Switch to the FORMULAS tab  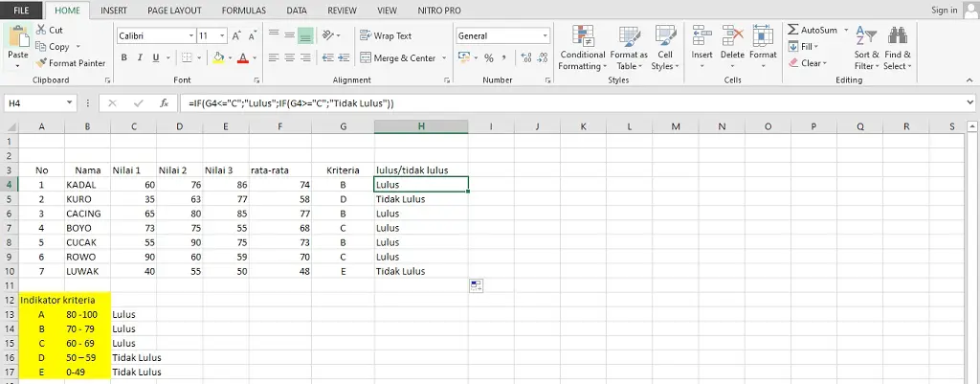pos(244,10)
